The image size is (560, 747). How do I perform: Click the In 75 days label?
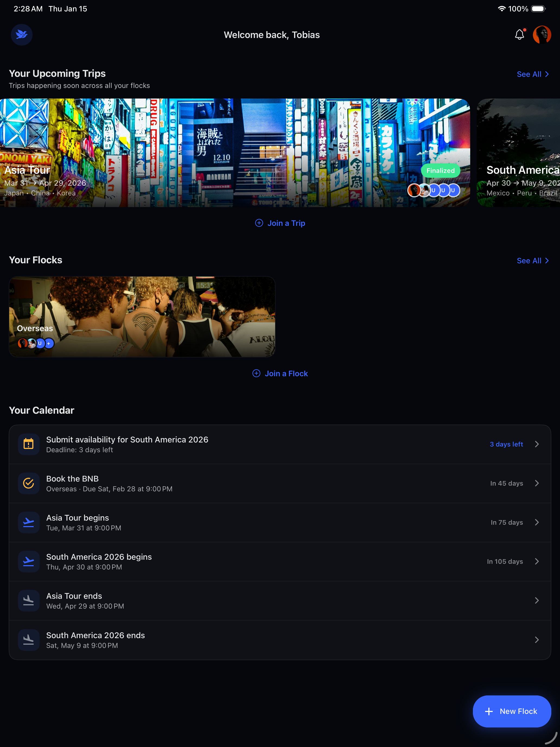tap(507, 523)
